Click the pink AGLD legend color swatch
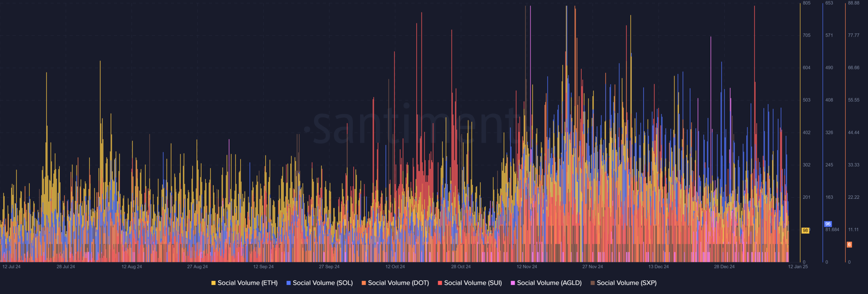The image size is (868, 294). click(513, 283)
